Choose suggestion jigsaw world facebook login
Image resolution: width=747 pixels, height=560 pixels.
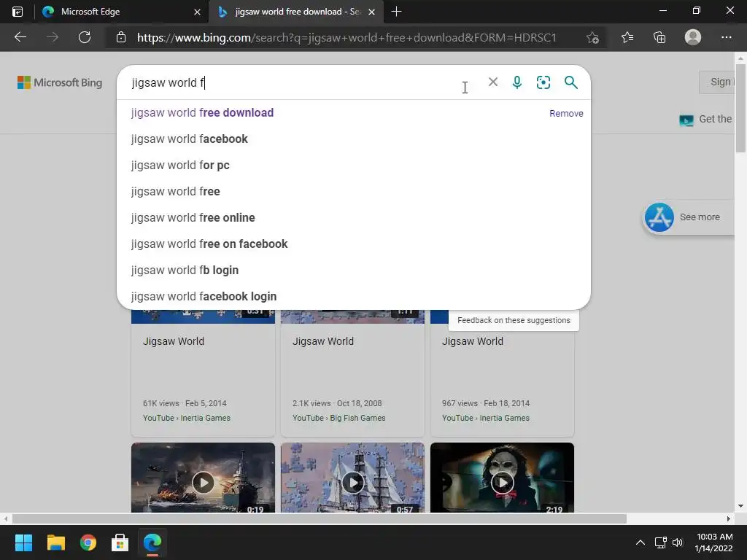coord(354,296)
